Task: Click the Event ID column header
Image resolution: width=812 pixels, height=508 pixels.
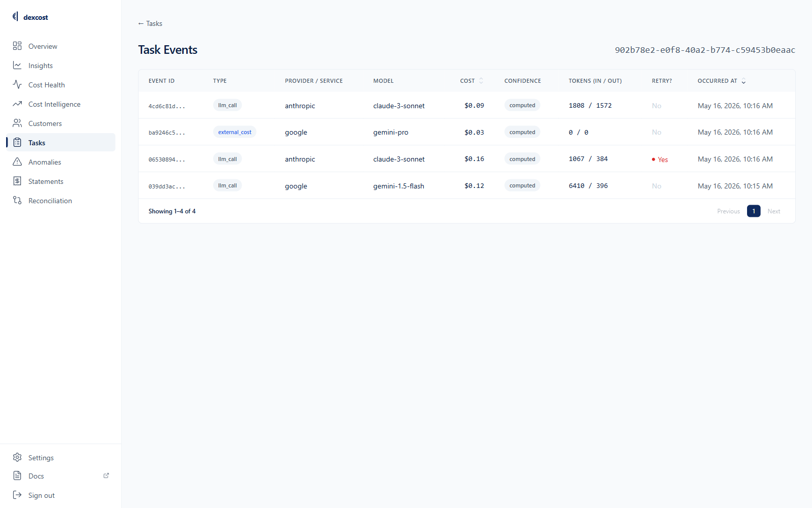Action: (x=161, y=81)
